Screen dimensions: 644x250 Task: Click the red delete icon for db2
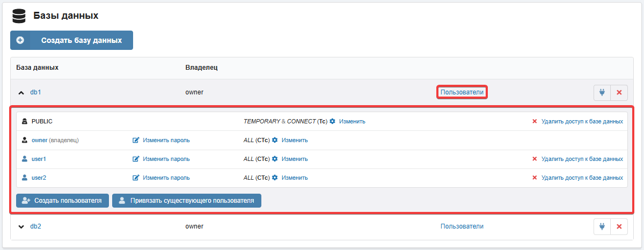619,226
